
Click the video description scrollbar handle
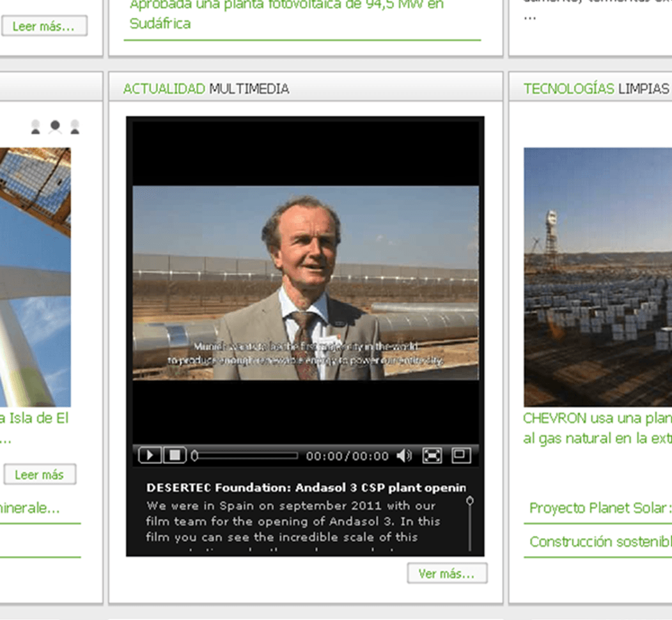(x=470, y=500)
